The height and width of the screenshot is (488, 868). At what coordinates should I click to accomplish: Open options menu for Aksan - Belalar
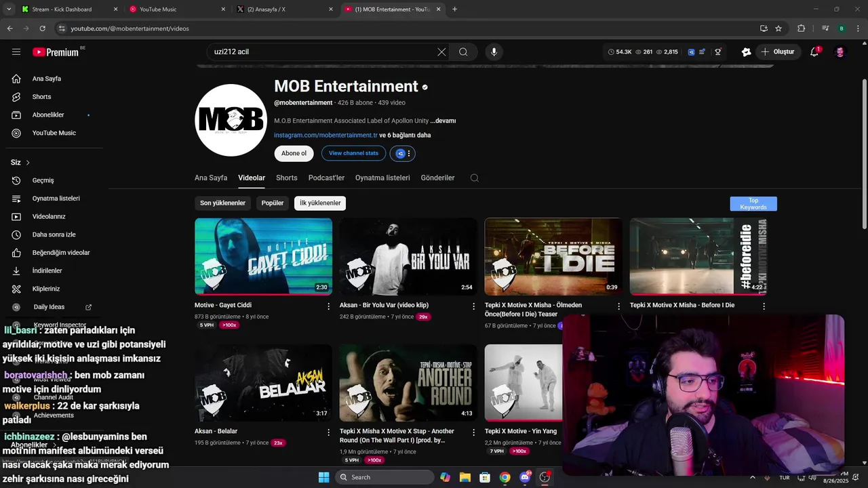point(329,432)
